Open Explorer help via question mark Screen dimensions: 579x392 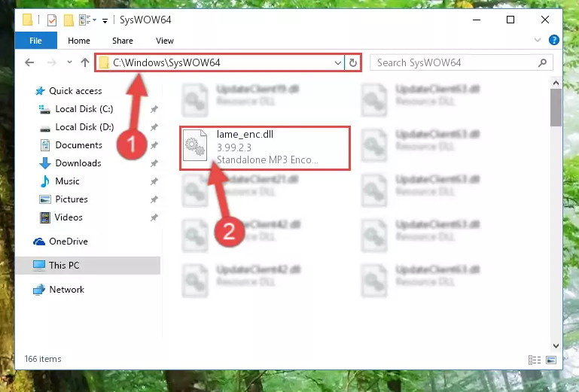[x=554, y=40]
